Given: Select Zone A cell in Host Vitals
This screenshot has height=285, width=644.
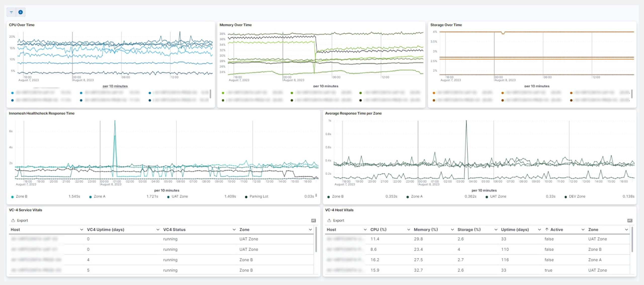Looking at the screenshot, I should (x=595, y=260).
